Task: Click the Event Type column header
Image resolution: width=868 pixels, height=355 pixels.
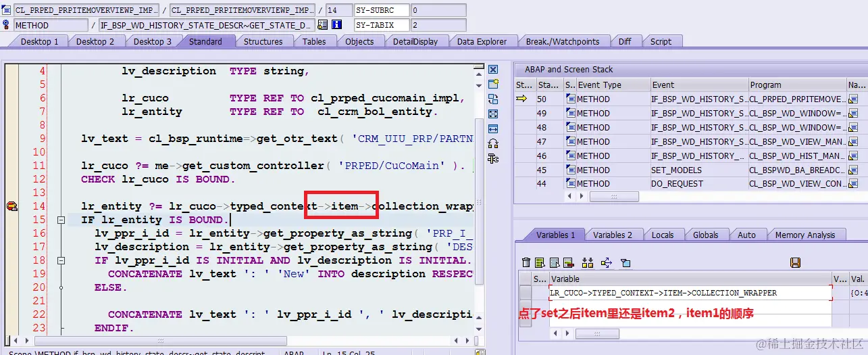Action: point(613,85)
